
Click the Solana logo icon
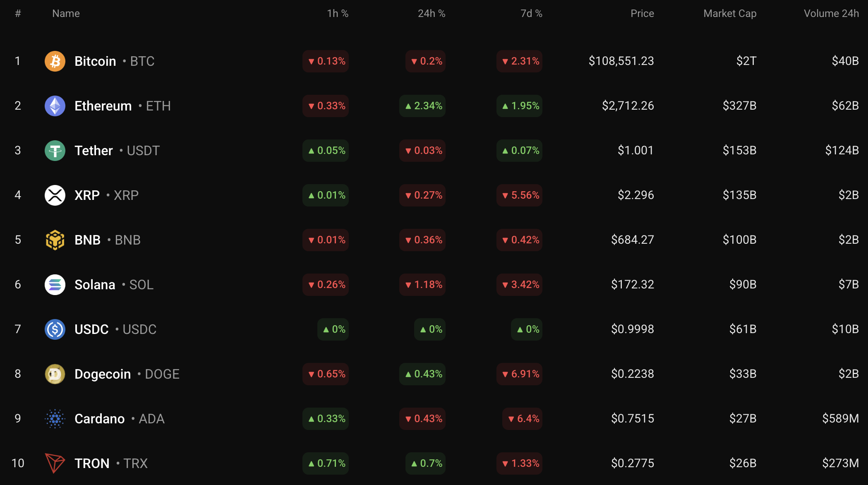[55, 285]
